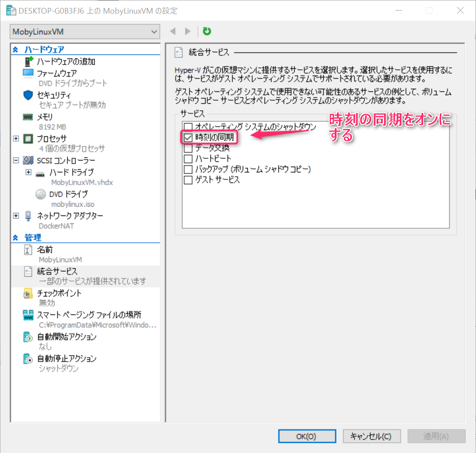Enable the ハートビート checkbox
The image size is (476, 453).
click(188, 158)
